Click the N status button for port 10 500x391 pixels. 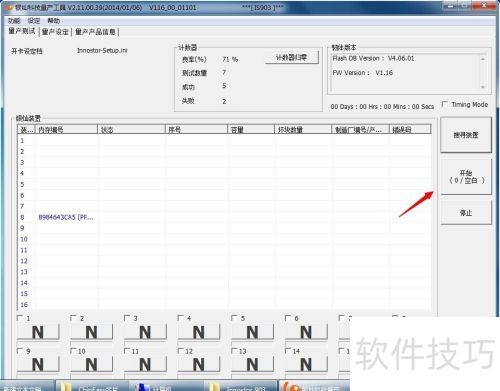click(x=92, y=364)
